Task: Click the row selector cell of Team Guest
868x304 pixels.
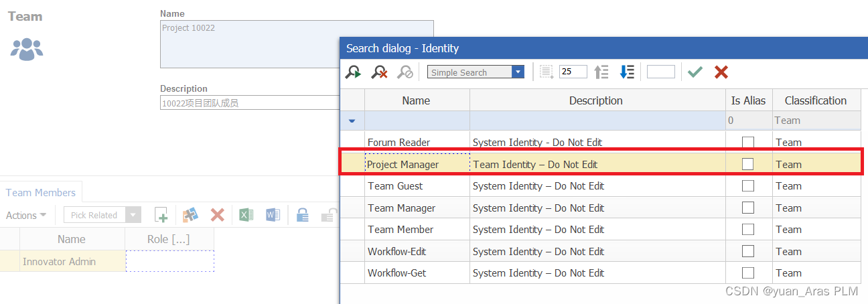Action: 352,185
